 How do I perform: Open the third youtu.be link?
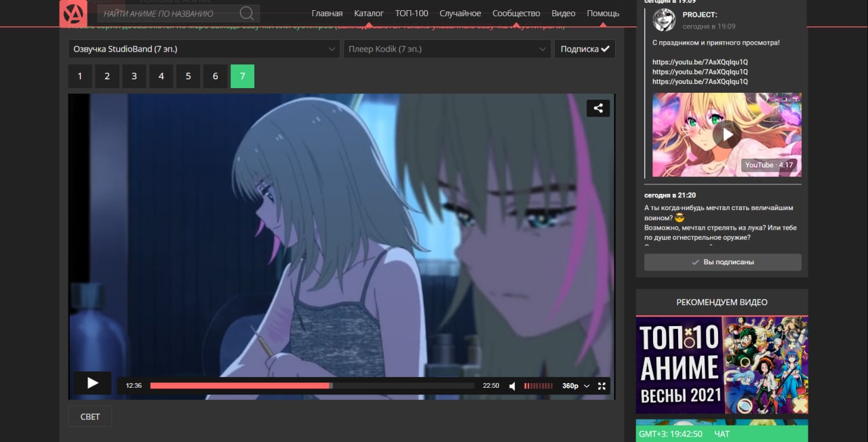click(x=701, y=81)
